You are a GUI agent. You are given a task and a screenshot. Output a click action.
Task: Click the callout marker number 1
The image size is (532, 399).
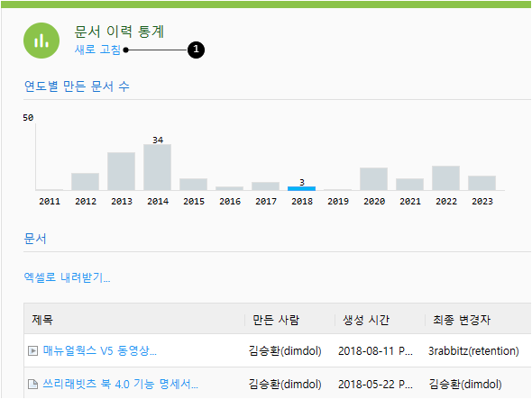point(196,50)
